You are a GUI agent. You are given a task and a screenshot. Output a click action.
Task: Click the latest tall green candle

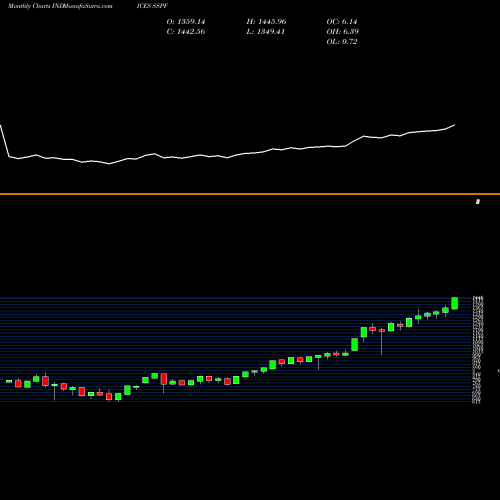pos(454,303)
